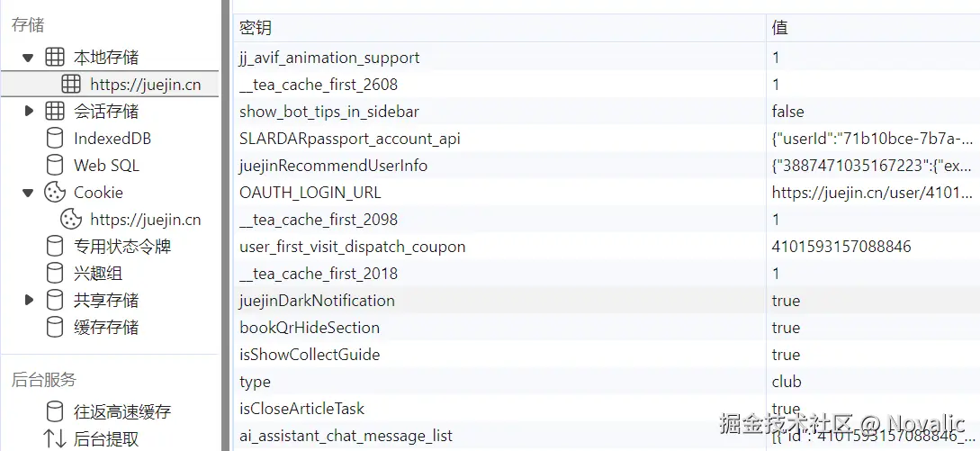This screenshot has height=451, width=980.
Task: Select the __tea_cache_first_2608 key
Action: [319, 85]
